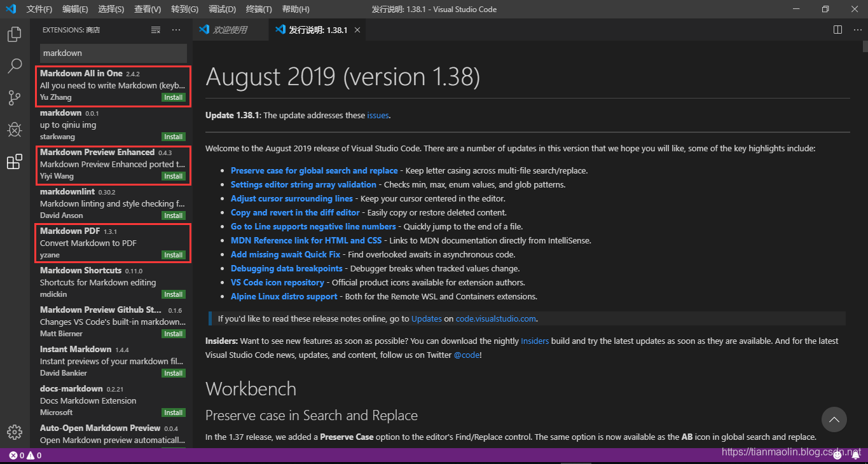Open code.visualstudio.com link

coord(496,318)
